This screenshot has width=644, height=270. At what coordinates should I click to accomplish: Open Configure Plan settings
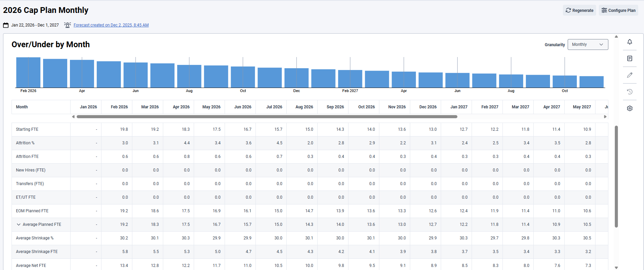618,11
